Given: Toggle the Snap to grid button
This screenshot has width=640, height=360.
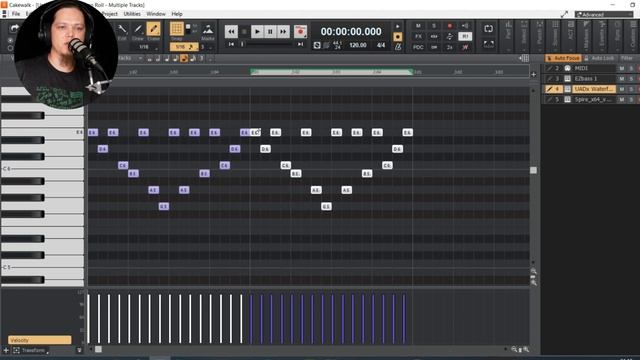Looking at the screenshot, I should pos(176,29).
